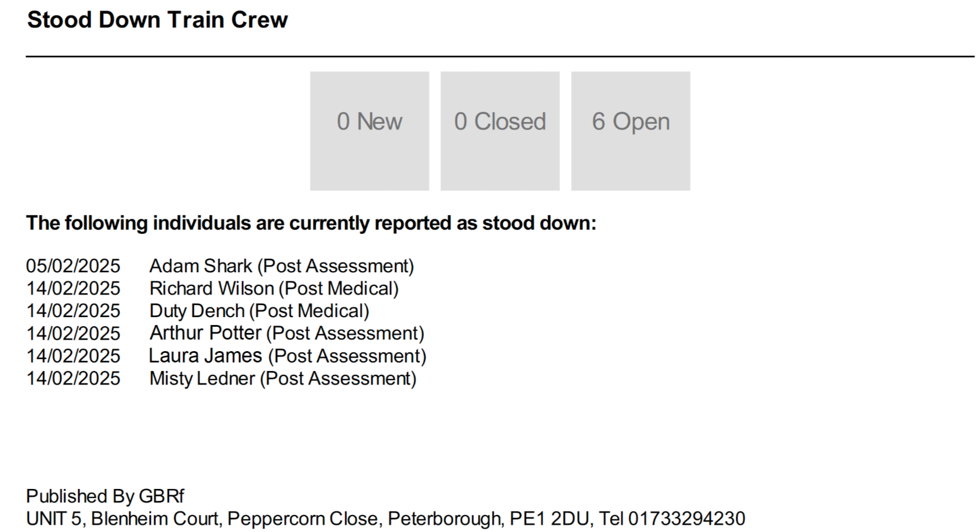Click the date beside Duty Dench

(x=73, y=311)
